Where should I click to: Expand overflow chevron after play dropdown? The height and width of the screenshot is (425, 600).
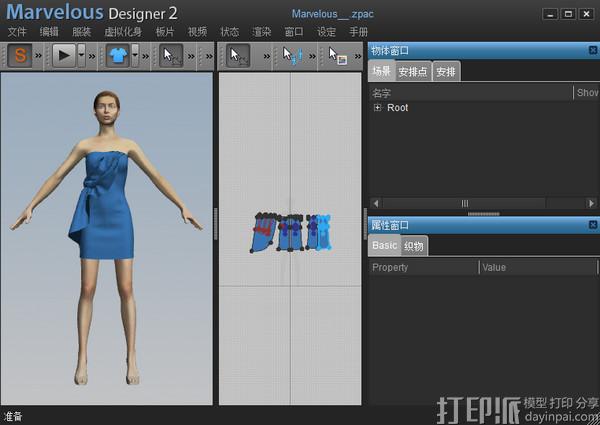point(92,56)
